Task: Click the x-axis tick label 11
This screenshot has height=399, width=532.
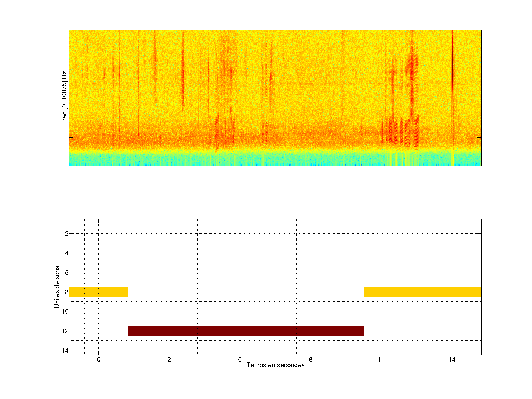Action: [x=381, y=359]
